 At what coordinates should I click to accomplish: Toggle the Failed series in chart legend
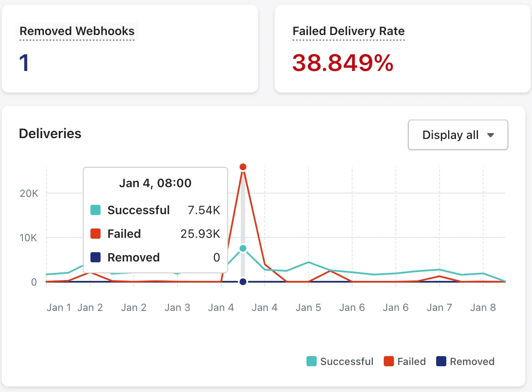pos(404,362)
